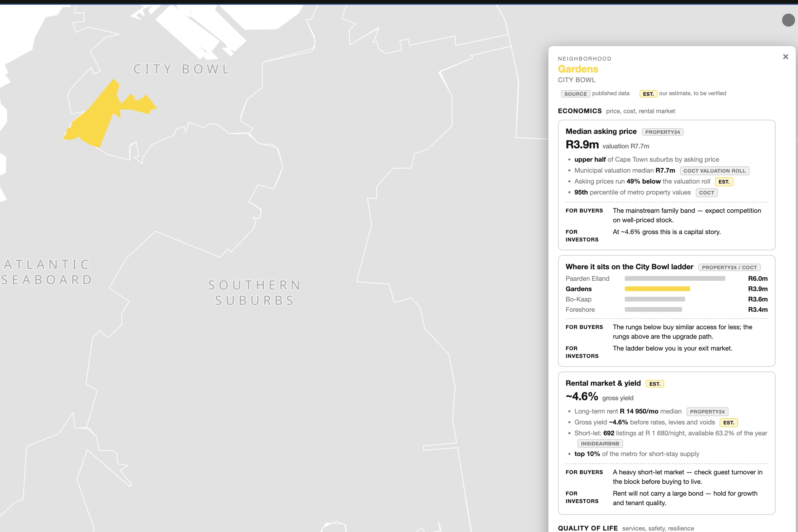798x532 pixels.
Task: Click the Foreshore ladder bar
Action: point(653,309)
